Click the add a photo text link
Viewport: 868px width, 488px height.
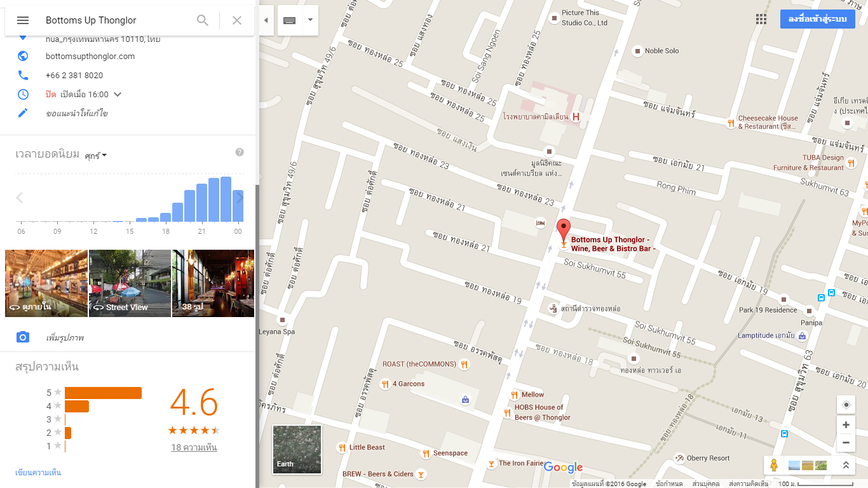tap(65, 337)
